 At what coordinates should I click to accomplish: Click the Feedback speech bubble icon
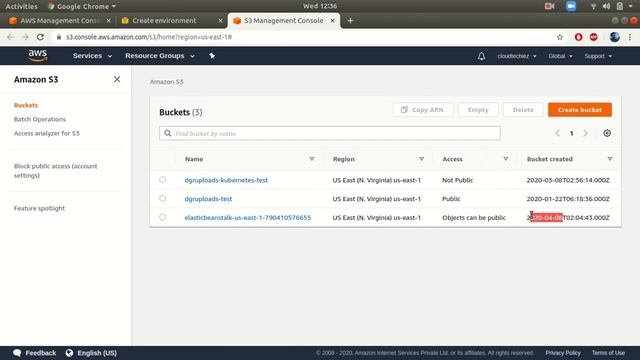(17, 353)
